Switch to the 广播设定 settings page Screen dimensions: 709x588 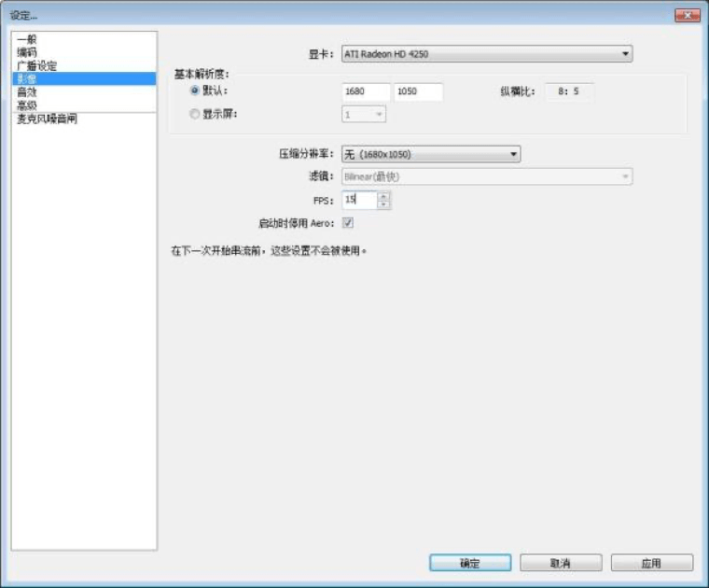pyautogui.click(x=36, y=65)
